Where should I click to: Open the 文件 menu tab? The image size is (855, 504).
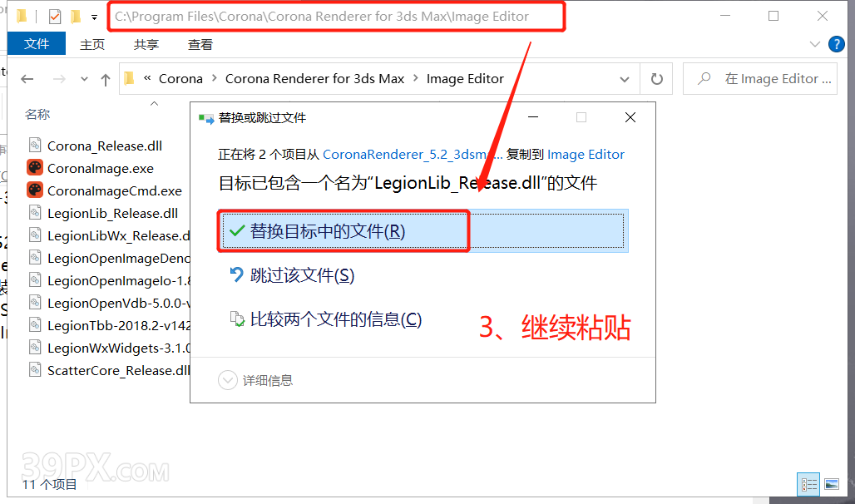pyautogui.click(x=37, y=43)
